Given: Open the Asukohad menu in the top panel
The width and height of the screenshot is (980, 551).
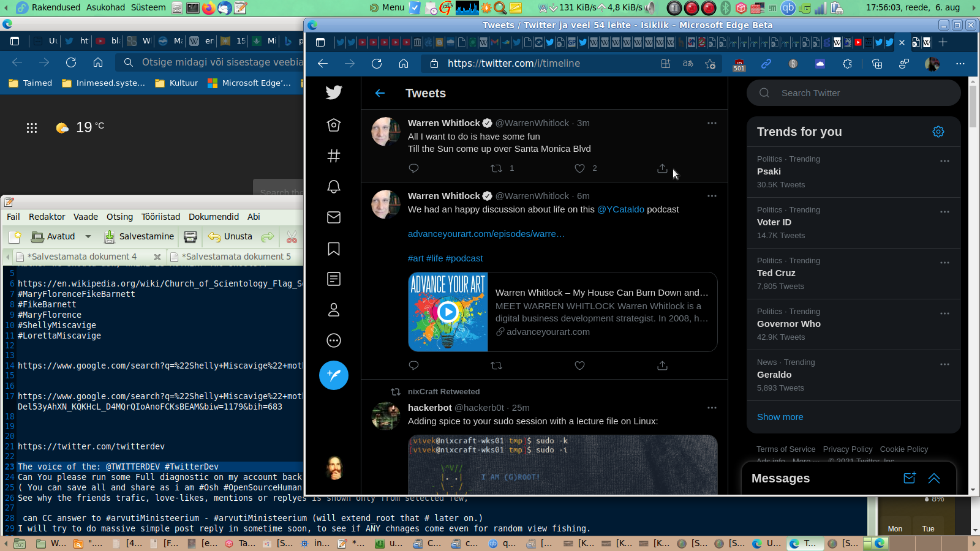Looking at the screenshot, I should [x=105, y=7].
